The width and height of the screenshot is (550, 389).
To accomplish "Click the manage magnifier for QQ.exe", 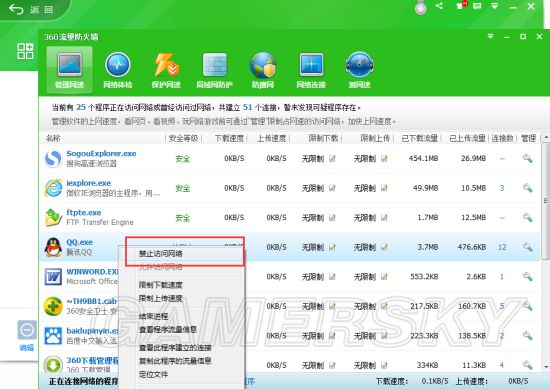I will click(x=528, y=247).
